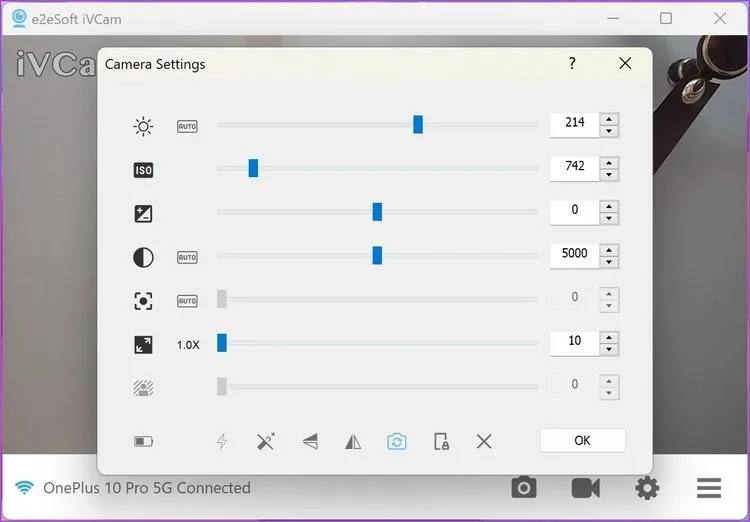Confirm settings with the OK button
Screen dimensions: 750x522
pos(582,440)
